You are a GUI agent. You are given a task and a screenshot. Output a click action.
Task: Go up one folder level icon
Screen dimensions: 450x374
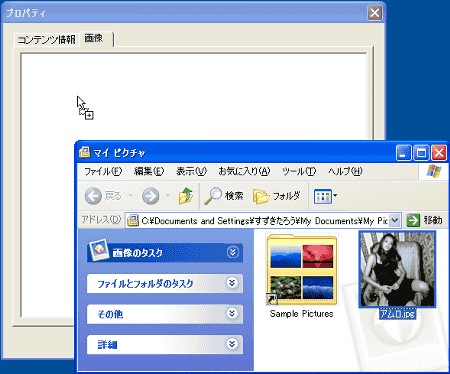click(x=186, y=195)
